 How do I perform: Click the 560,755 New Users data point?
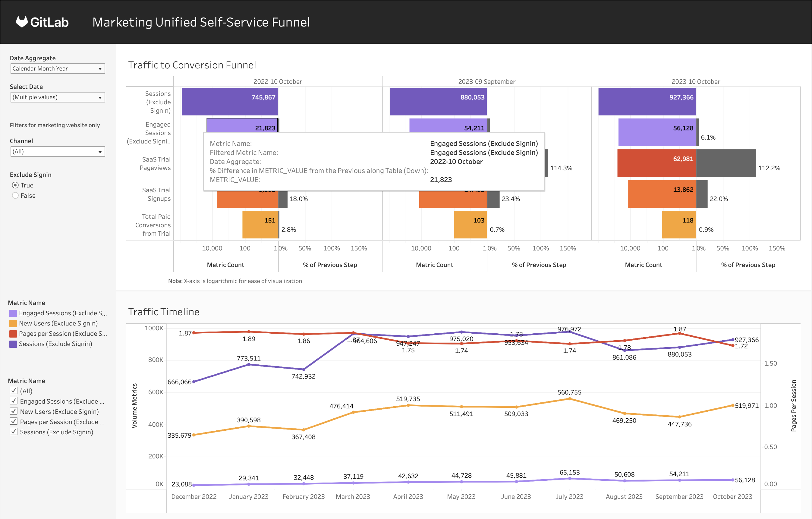pos(570,399)
